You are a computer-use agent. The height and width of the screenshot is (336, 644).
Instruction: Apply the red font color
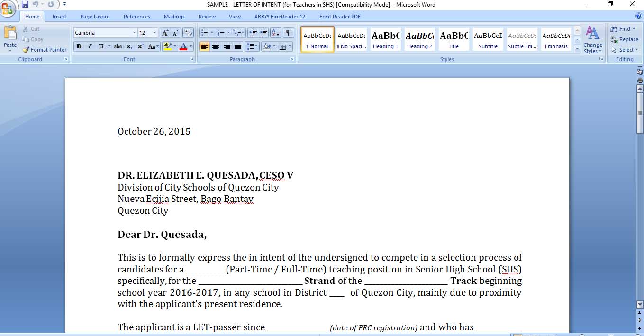pyautogui.click(x=183, y=46)
